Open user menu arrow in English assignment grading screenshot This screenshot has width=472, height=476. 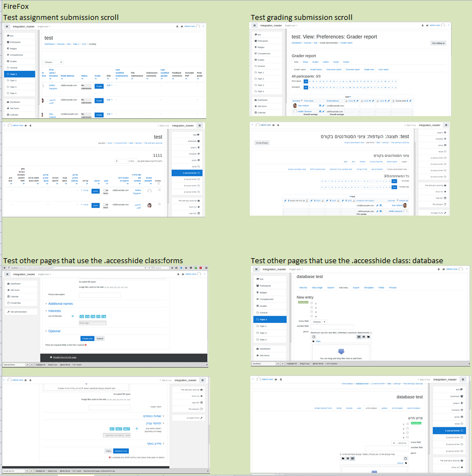(203, 27)
